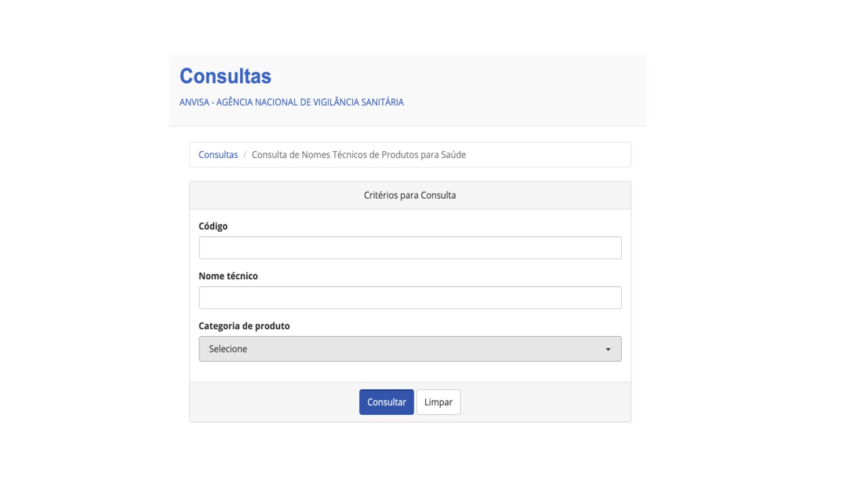The height and width of the screenshot is (488, 868).
Task: Click the large Consultas page title
Action: pos(225,77)
